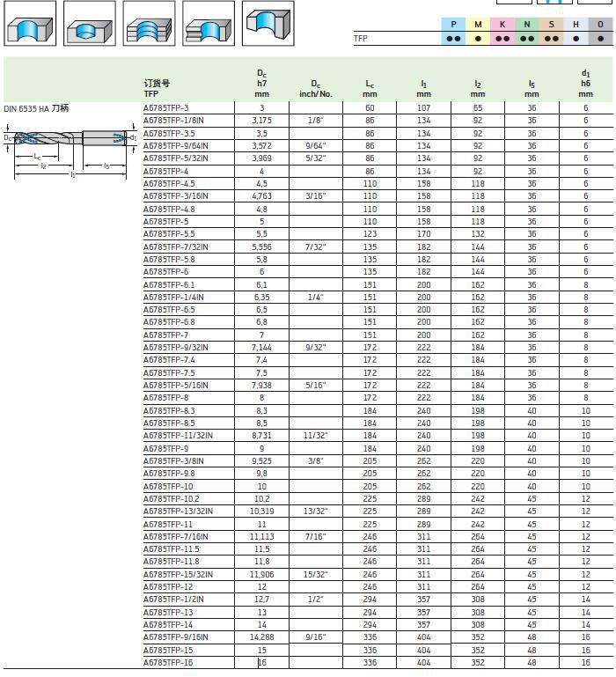
Task: Click the l5 mm column header
Action: 532,89
